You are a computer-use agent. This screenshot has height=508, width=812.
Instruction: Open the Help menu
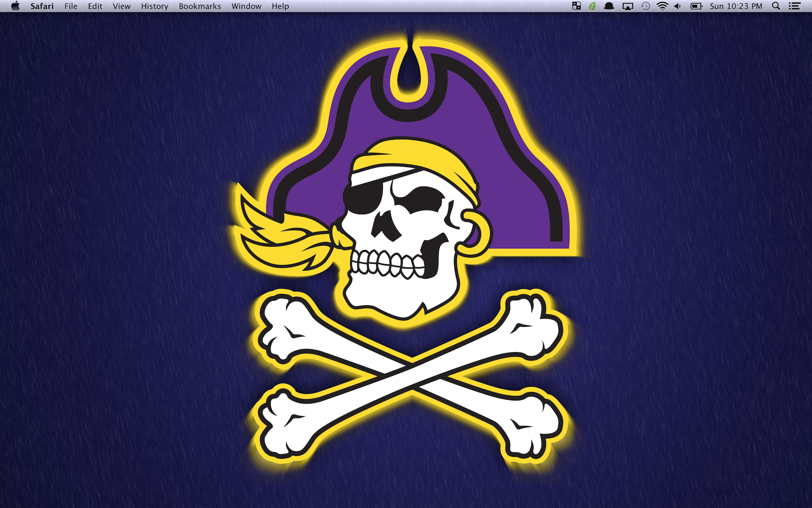[x=280, y=6]
